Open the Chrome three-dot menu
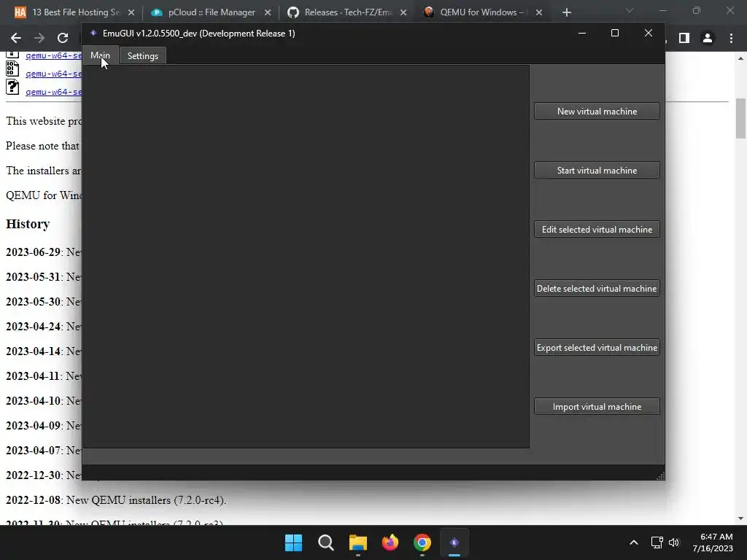 (731, 38)
